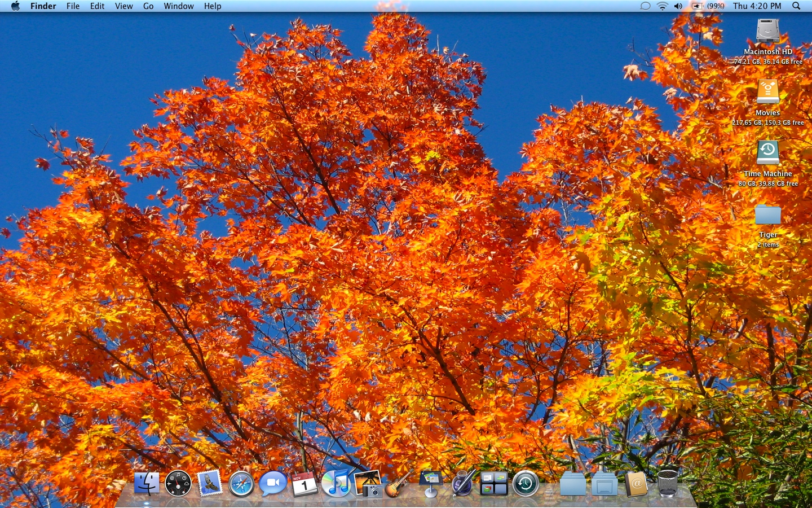Select the Macintosh HD desktop drive

tap(767, 31)
